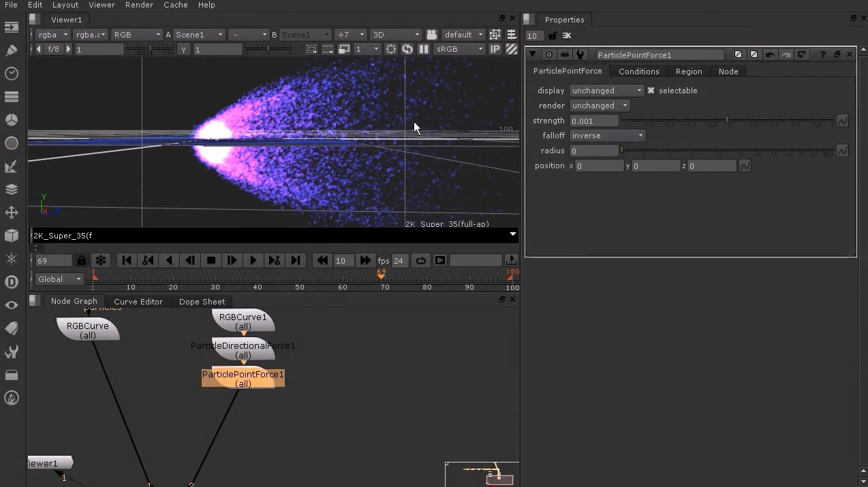
Task: Open the Render menu
Action: (x=139, y=5)
